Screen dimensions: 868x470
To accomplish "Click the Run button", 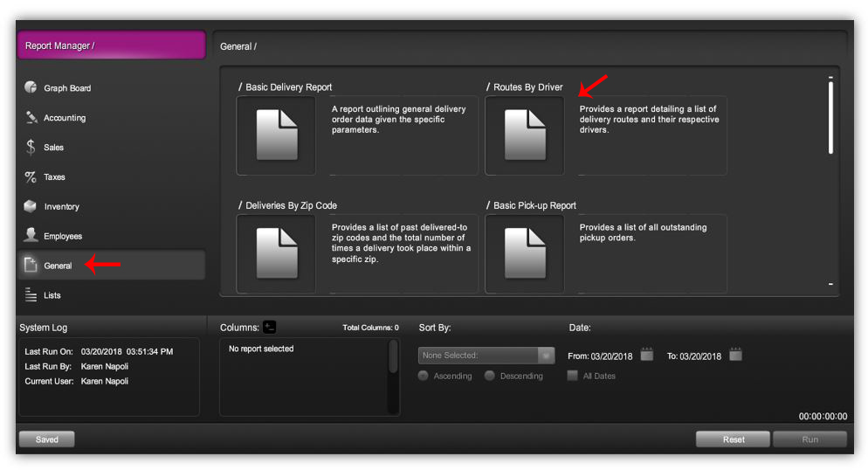I will click(x=809, y=439).
